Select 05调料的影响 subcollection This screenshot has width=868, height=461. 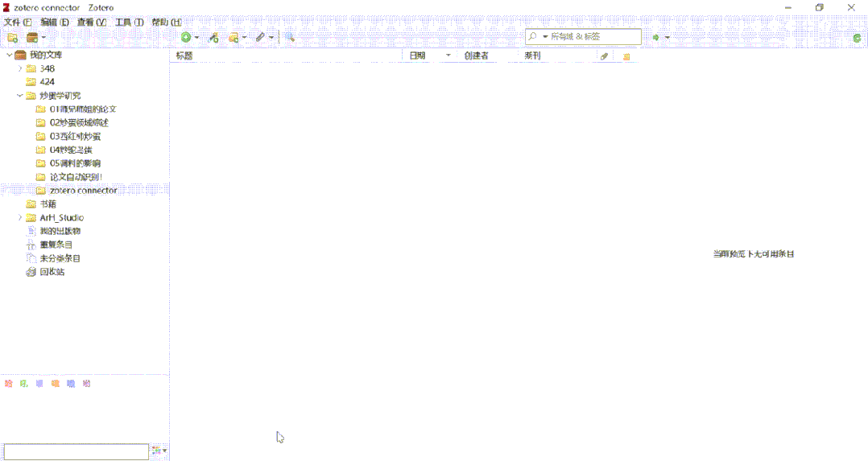coord(76,163)
